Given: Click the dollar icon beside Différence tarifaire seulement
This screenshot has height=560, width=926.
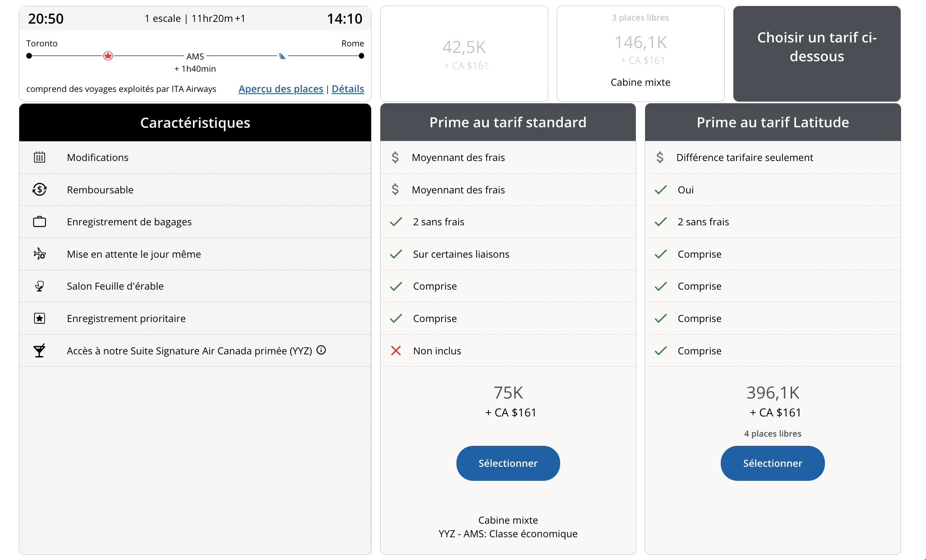Looking at the screenshot, I should 660,157.
